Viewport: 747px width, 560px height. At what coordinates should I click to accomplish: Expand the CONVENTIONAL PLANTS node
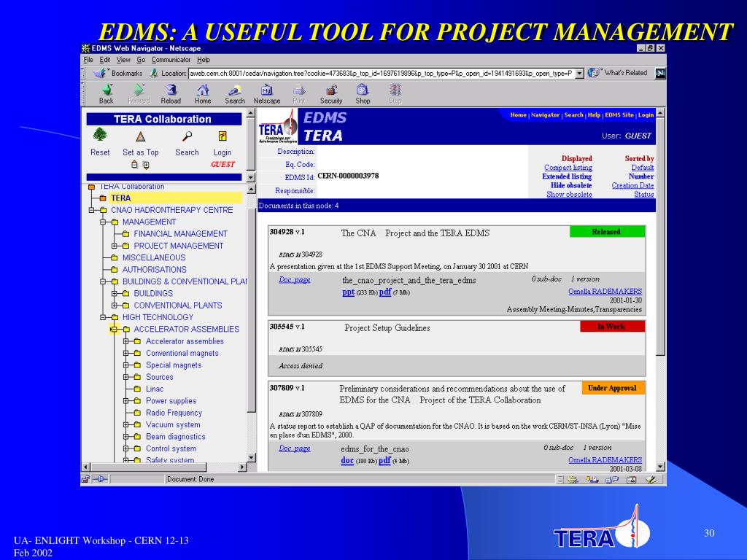point(115,306)
